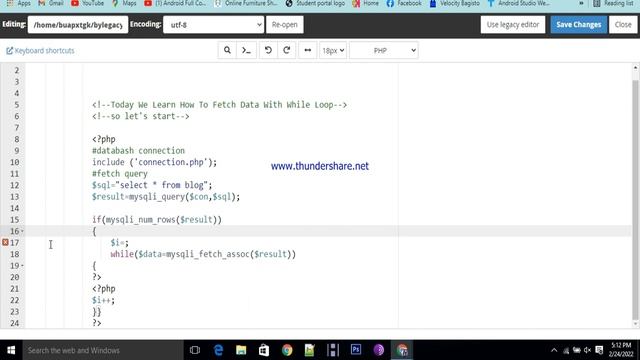Viewport: 640px width, 360px height.
Task: Collapse the code fold at line 19
Action: coord(22,266)
